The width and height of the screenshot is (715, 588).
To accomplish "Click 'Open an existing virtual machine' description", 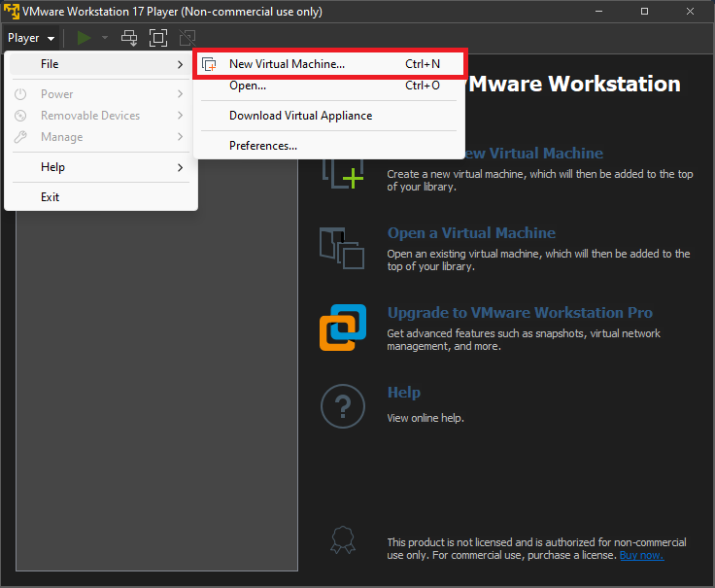I will (x=538, y=260).
